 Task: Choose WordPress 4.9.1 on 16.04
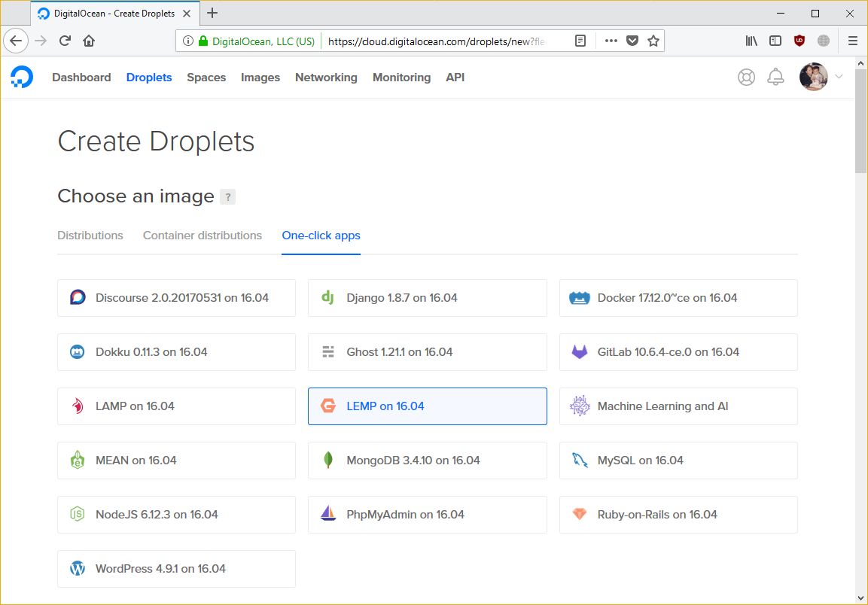177,569
